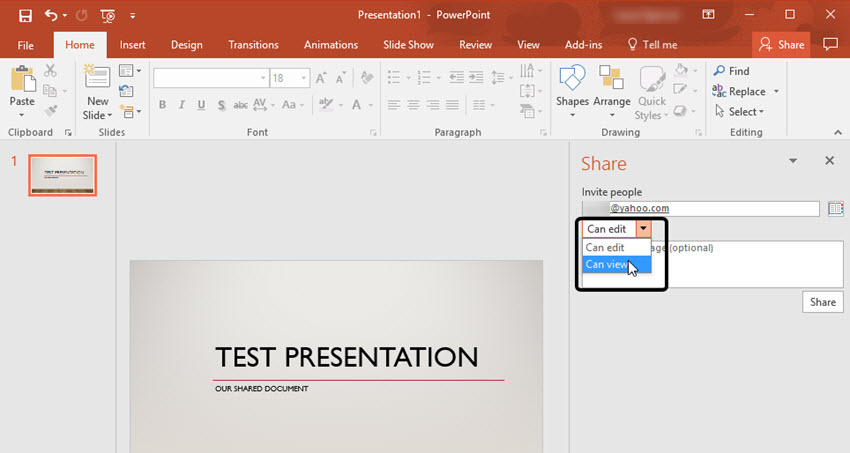Click the text highlight color icon
Image resolution: width=850 pixels, height=453 pixels.
click(x=326, y=104)
